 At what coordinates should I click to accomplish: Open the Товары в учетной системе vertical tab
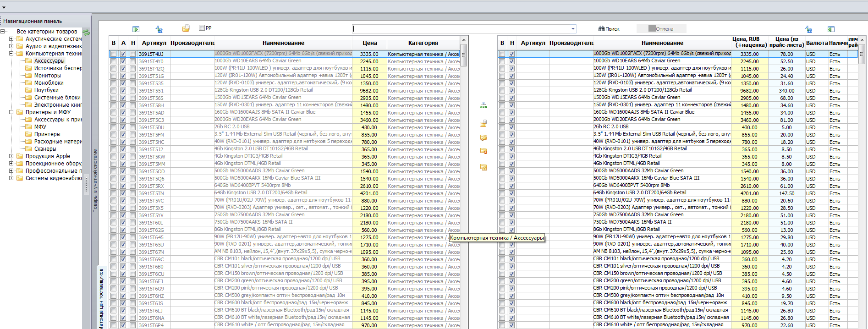[95, 181]
